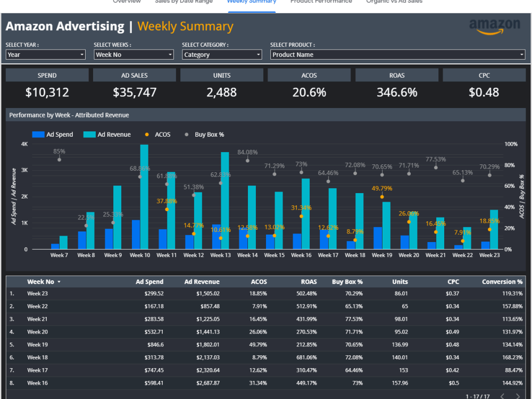Image resolution: width=532 pixels, height=399 pixels.
Task: Click the ACOS legend dot
Action: click(x=147, y=135)
